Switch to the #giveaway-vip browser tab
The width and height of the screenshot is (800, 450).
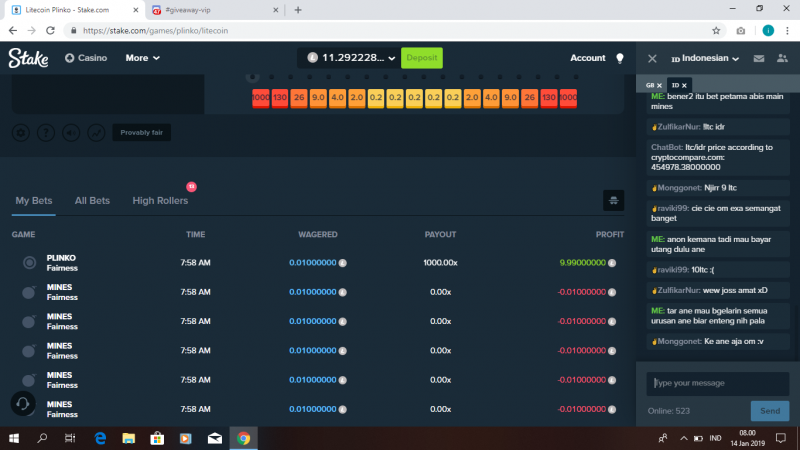[x=215, y=10]
